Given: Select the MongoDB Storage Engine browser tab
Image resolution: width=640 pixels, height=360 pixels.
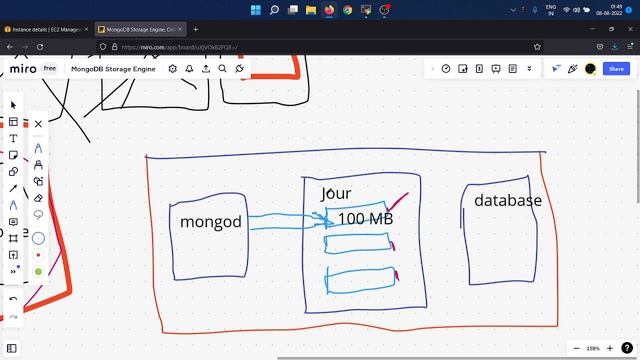Looking at the screenshot, I should click(140, 29).
